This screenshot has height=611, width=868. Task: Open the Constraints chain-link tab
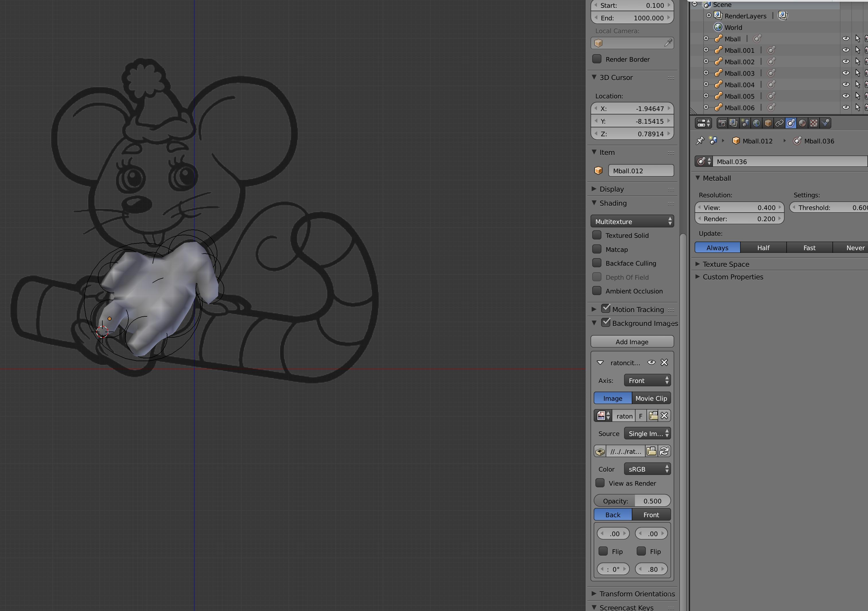[x=779, y=123]
